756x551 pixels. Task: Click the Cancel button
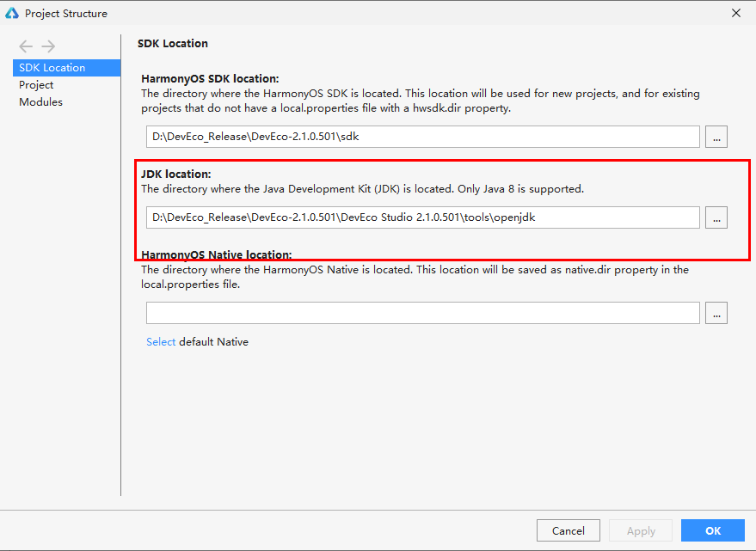(569, 530)
